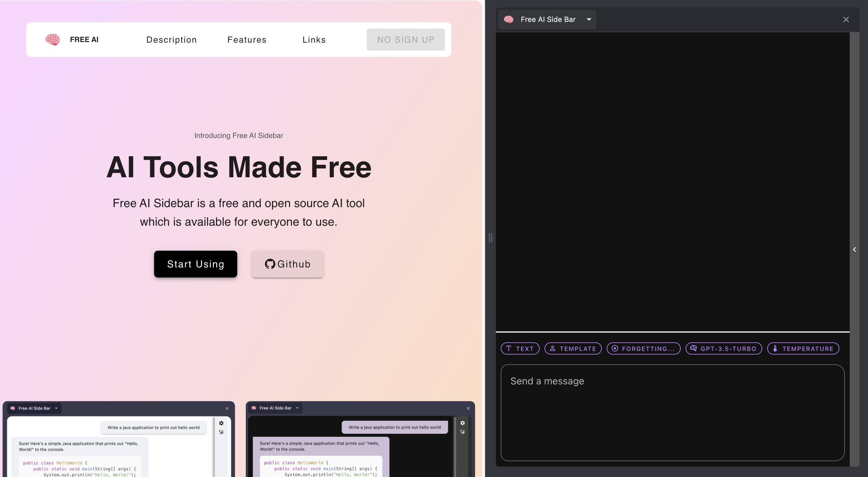Click the GitHub octocat icon

270,264
